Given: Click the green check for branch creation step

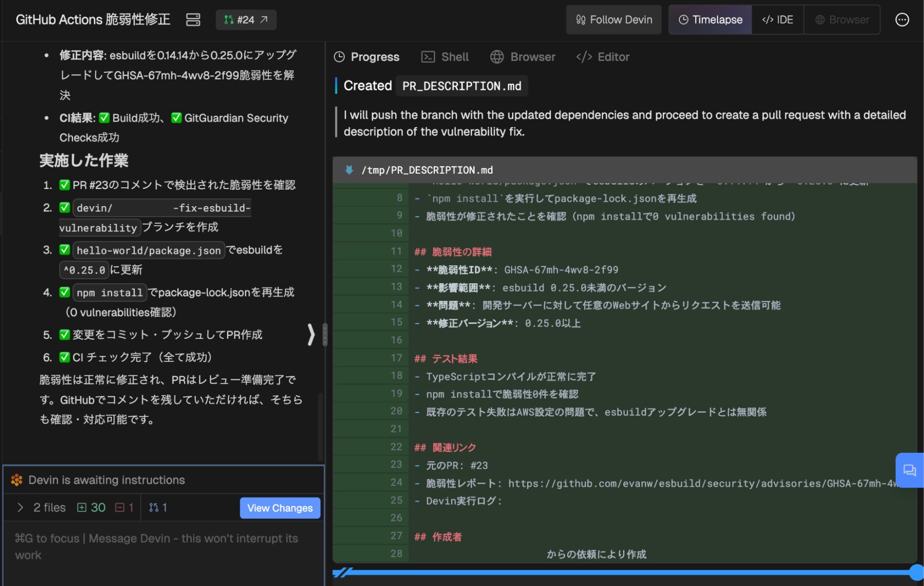Looking at the screenshot, I should click(65, 208).
